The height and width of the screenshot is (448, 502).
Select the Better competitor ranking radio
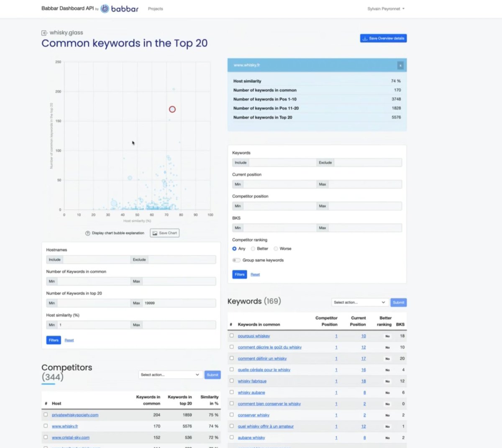[x=253, y=248]
